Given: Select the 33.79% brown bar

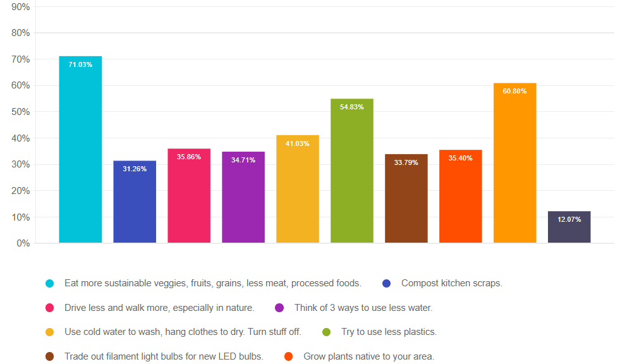Looking at the screenshot, I should click(406, 198).
